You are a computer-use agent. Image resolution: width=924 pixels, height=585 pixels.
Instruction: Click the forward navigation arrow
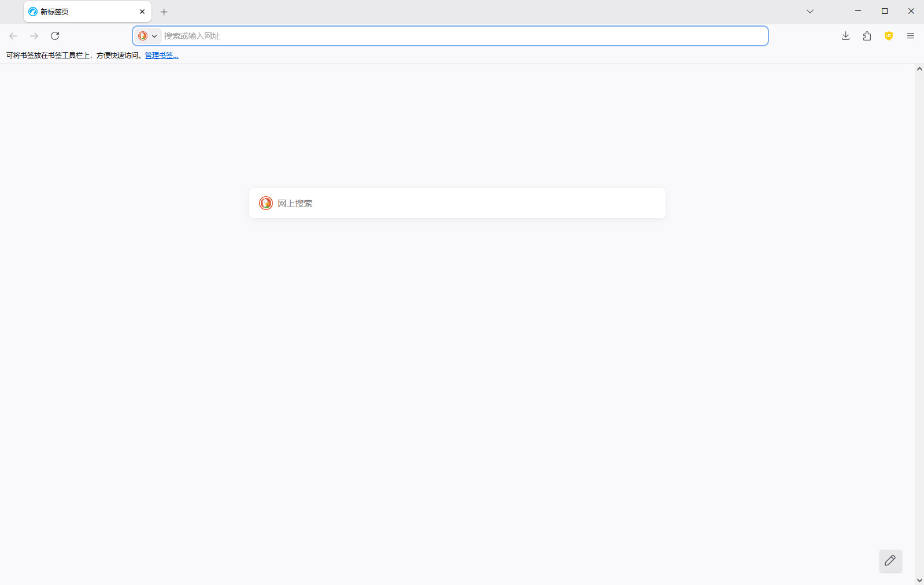(34, 36)
